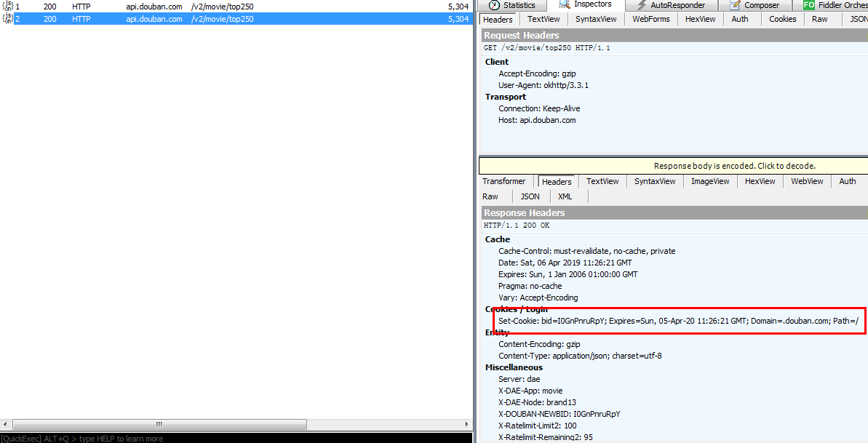The image size is (868, 443).
Task: Open the request Cookies tab
Action: coord(783,19)
